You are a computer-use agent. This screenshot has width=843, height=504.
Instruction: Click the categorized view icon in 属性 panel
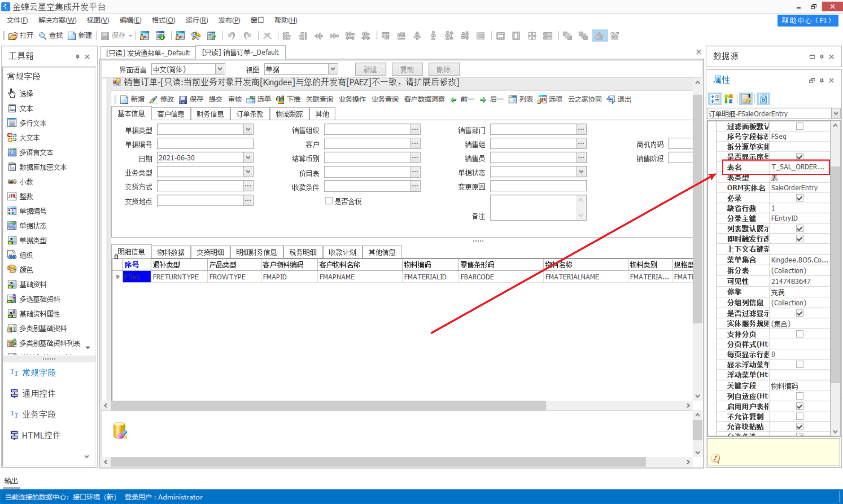714,99
